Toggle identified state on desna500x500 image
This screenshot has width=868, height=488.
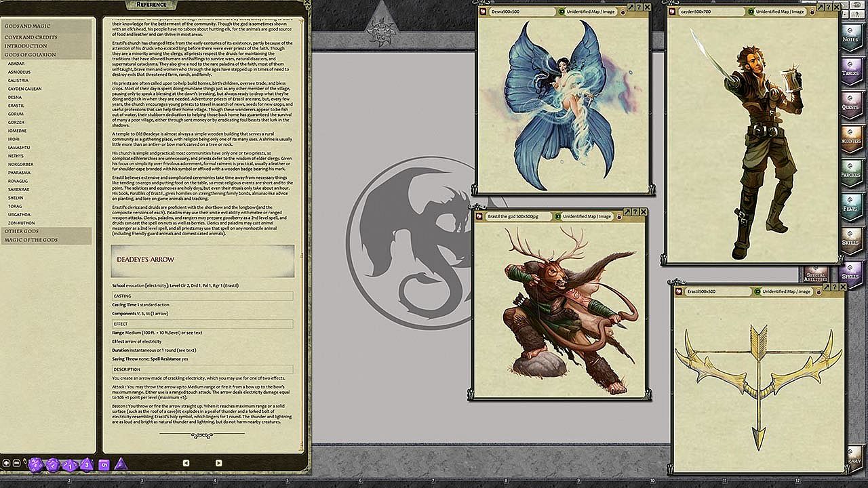pyautogui.click(x=562, y=12)
